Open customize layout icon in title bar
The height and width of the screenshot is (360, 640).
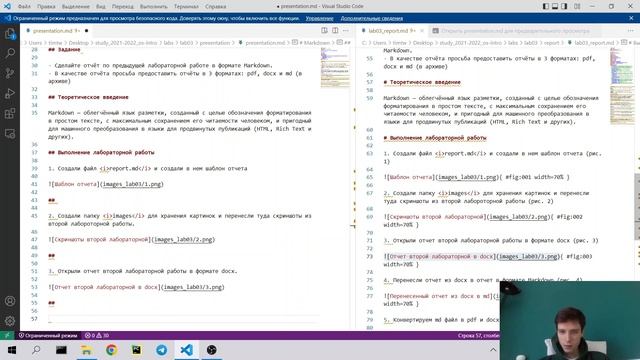[x=577, y=6]
